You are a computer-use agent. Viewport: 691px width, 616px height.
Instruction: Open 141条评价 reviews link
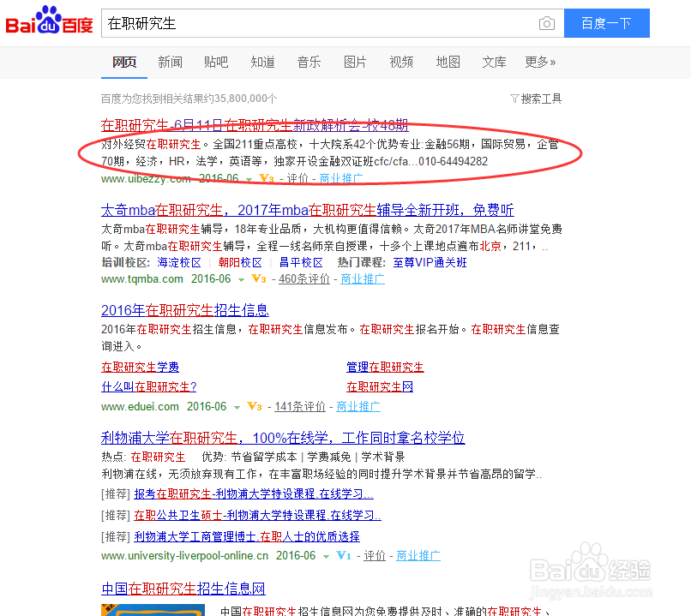(x=300, y=406)
